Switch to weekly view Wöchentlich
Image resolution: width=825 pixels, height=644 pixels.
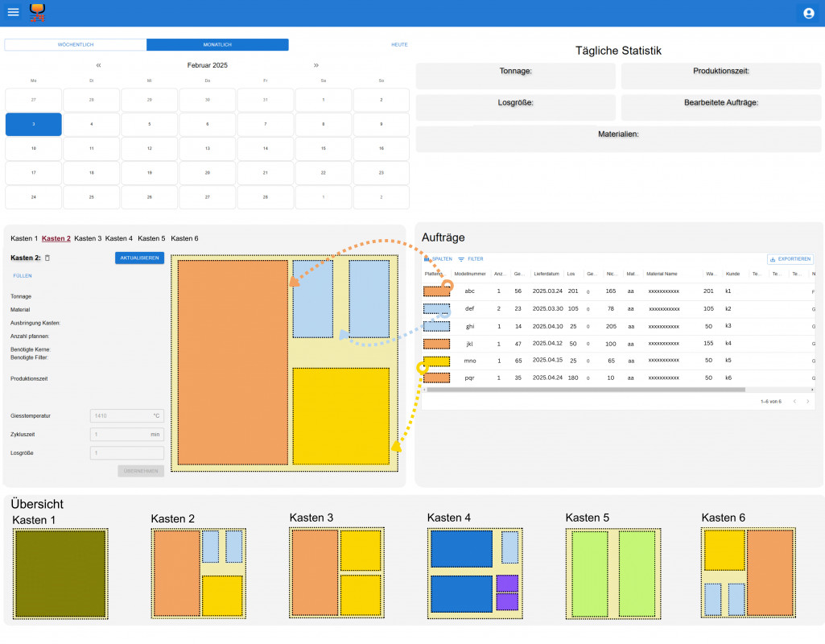click(x=76, y=45)
